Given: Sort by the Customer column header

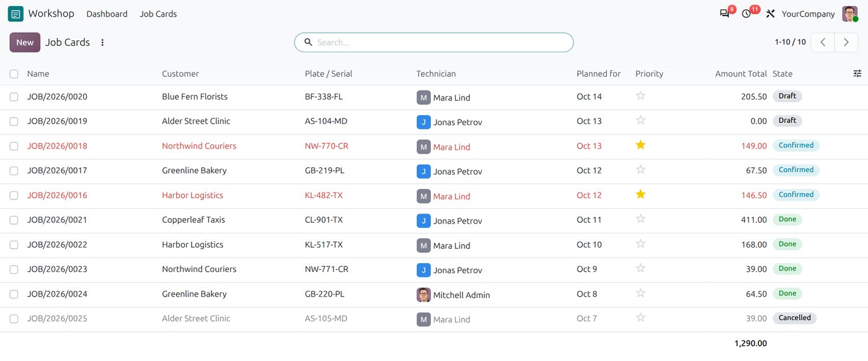Looking at the screenshot, I should pos(180,74).
